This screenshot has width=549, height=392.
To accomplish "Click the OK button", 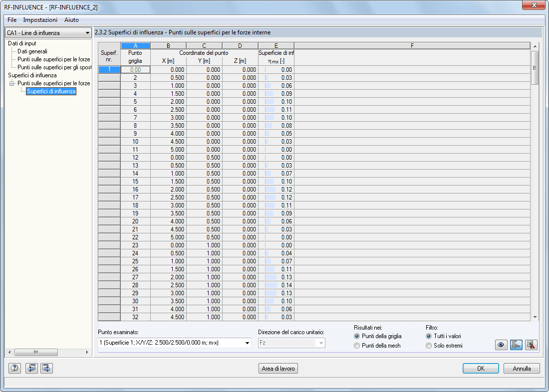I will coord(481,368).
